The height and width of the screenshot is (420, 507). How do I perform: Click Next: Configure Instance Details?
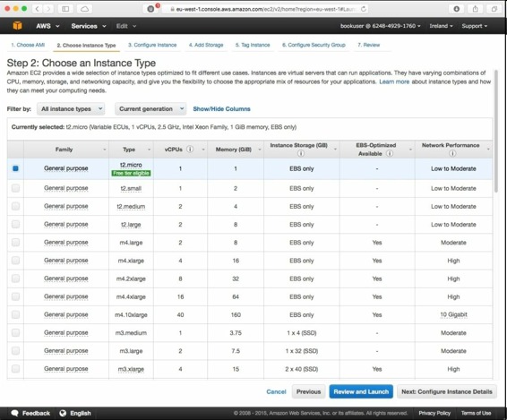[447, 391]
